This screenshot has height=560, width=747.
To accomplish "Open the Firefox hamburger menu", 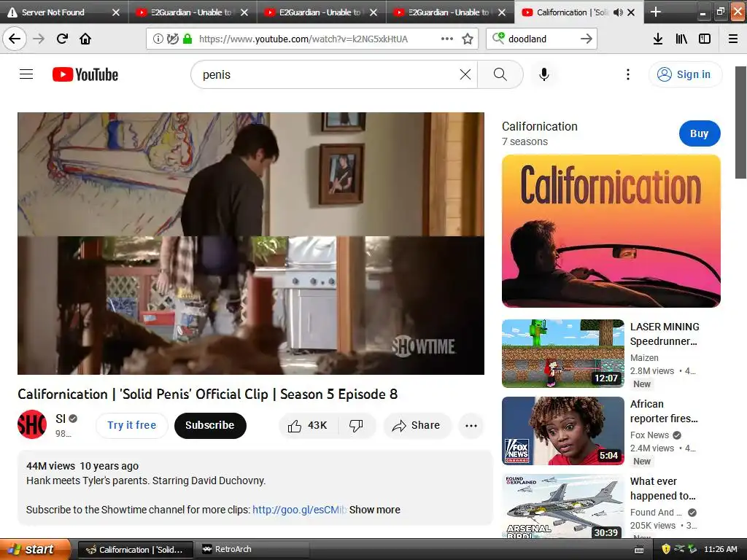I will point(733,39).
